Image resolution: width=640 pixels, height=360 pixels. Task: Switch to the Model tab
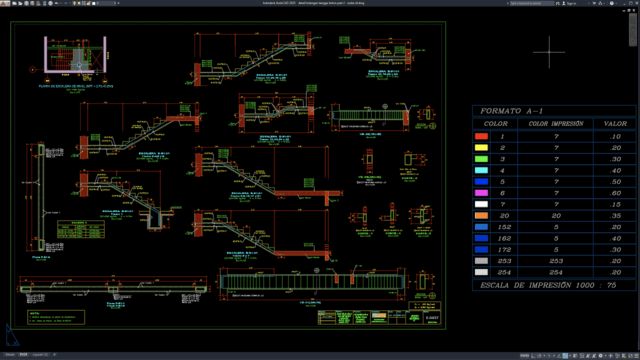coord(9,354)
